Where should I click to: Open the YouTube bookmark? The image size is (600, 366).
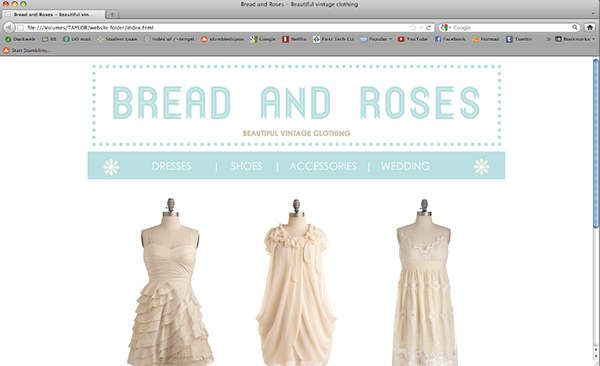(412, 39)
